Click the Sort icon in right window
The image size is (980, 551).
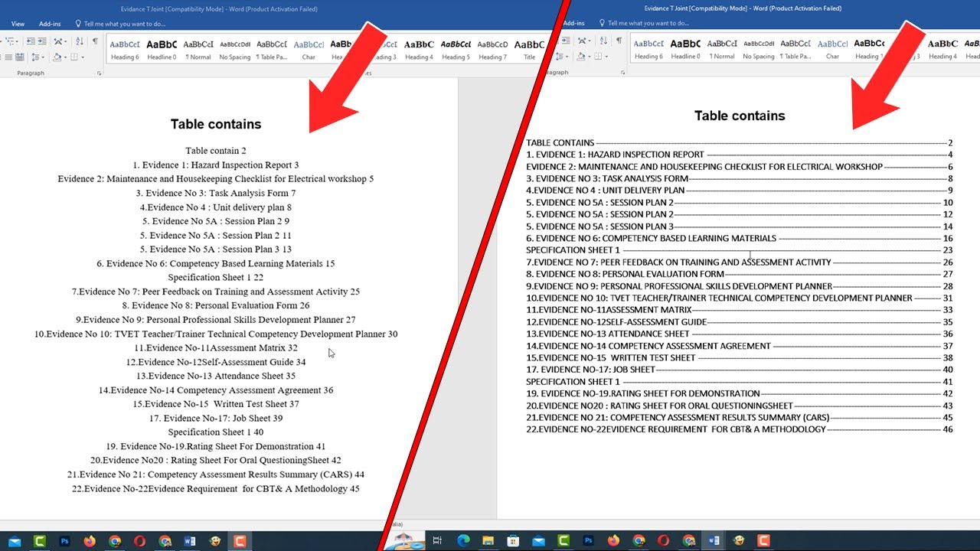click(x=604, y=41)
